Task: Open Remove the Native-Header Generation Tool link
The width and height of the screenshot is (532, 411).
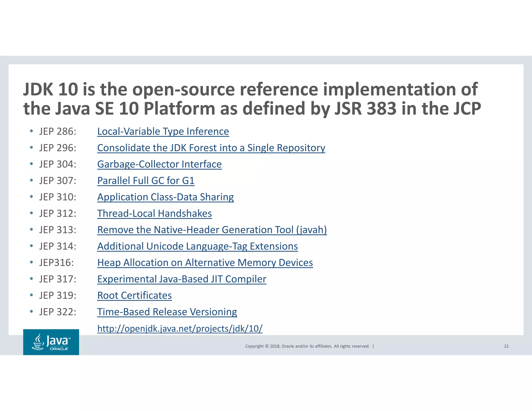Action: (212, 230)
